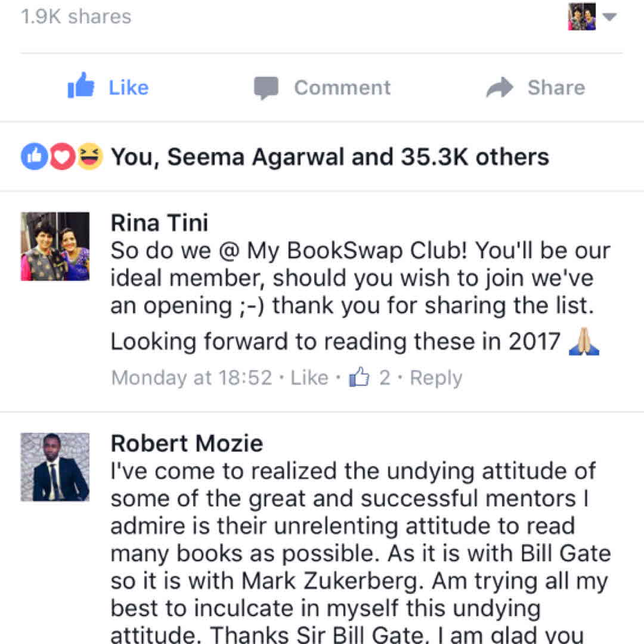The width and height of the screenshot is (644, 644).
Task: Open Robert Mozie's profile picture
Action: [55, 467]
